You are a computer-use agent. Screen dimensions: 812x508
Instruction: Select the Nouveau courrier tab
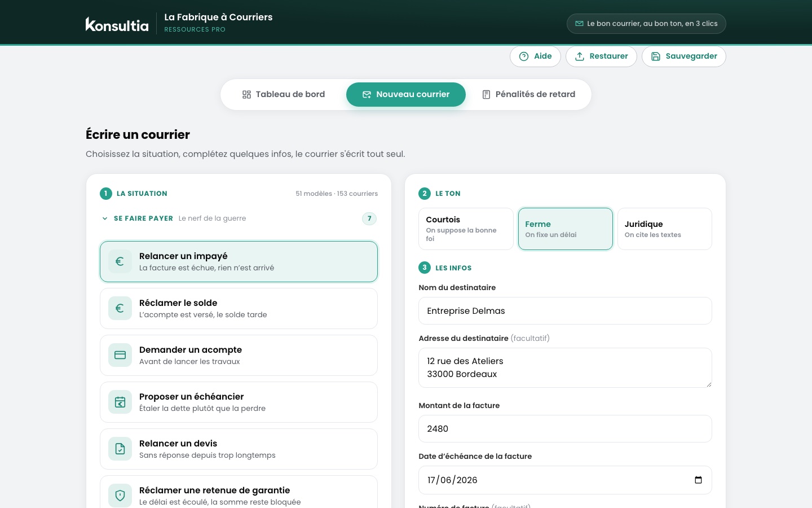coord(406,94)
